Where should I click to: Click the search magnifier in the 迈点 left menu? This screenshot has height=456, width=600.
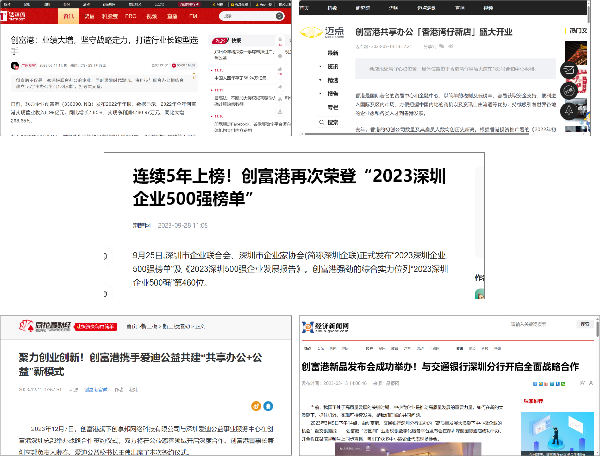pyautogui.click(x=321, y=122)
